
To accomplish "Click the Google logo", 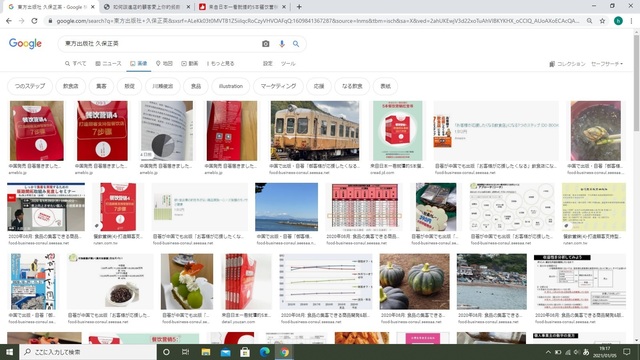I will pos(25,43).
